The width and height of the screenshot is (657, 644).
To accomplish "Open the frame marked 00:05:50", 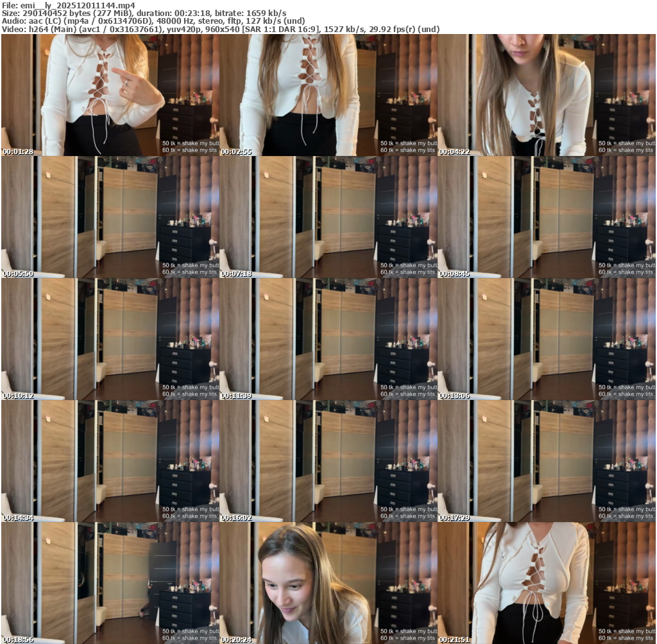I will pos(110,217).
